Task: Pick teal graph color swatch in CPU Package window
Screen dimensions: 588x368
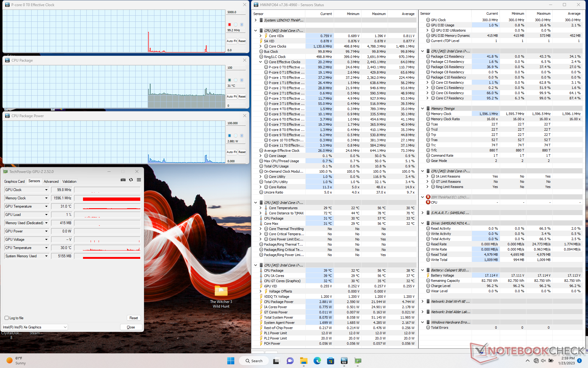Action: pos(229,80)
